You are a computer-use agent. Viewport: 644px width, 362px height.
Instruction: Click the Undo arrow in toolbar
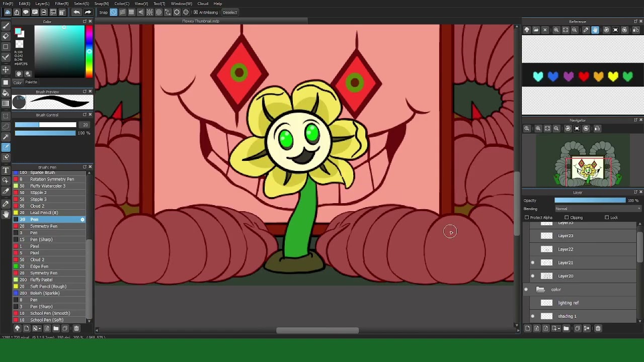pos(76,12)
